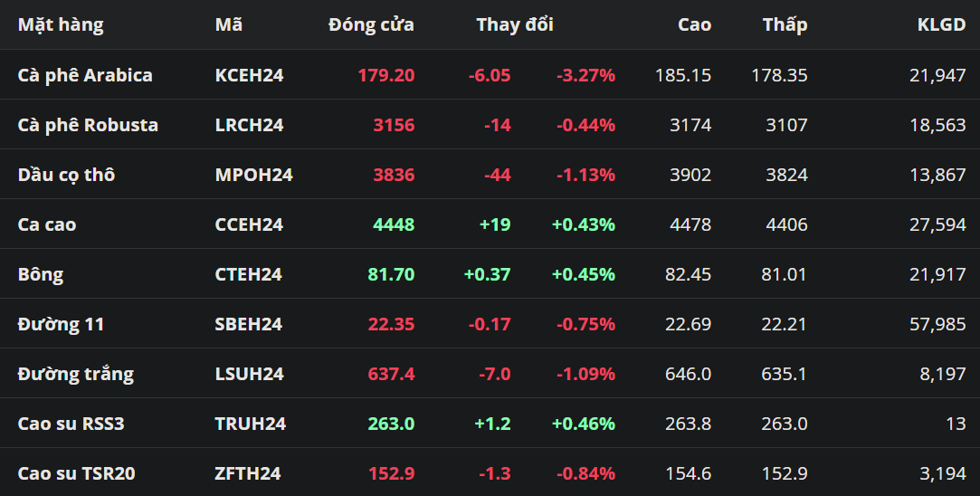Select the Bông commodity name
Image resolution: width=980 pixels, height=496 pixels.
(41, 274)
